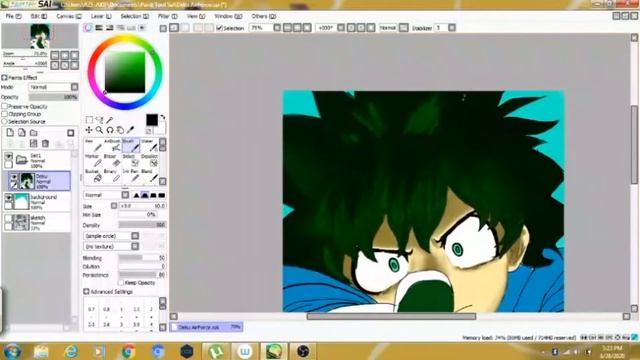Pick the rectangular selection tool
The height and width of the screenshot is (360, 640).
tap(89, 120)
